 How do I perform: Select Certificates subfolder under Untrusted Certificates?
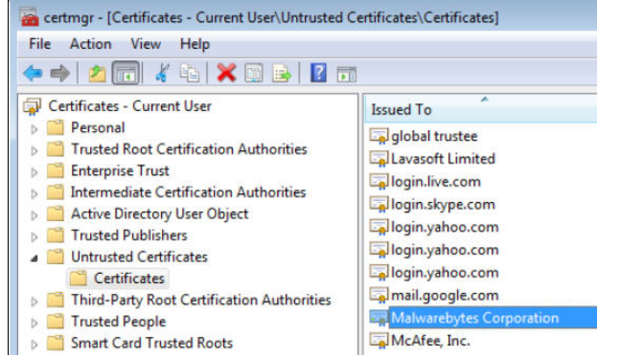click(129, 279)
